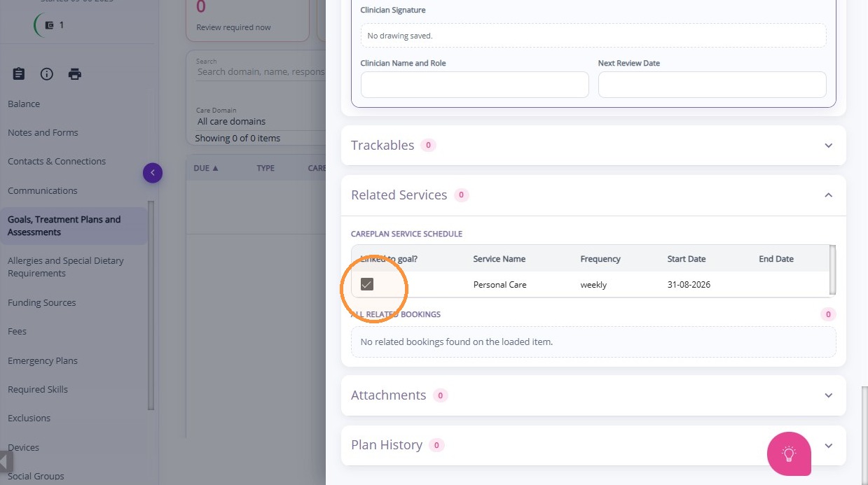Open the info circle icon
The image size is (868, 485).
(x=47, y=73)
